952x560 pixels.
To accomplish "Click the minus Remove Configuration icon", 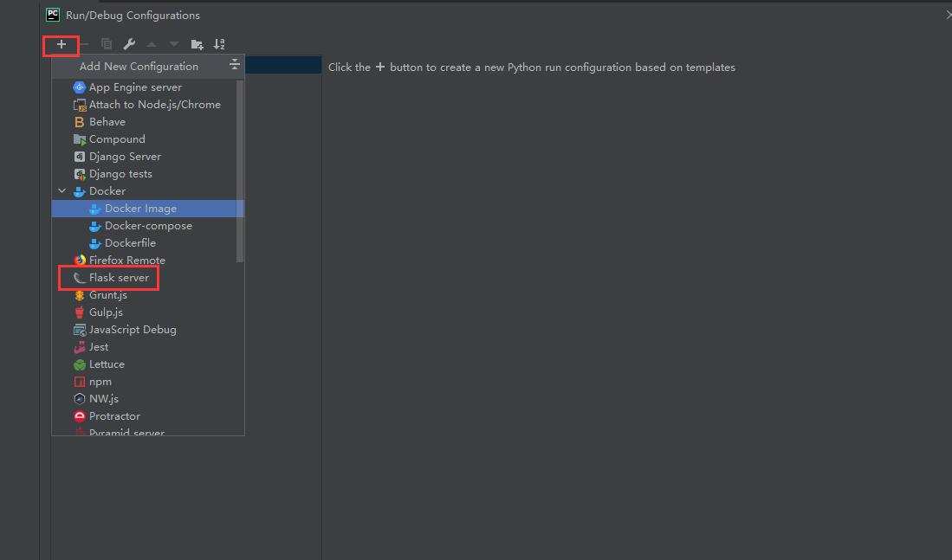I will coord(84,44).
